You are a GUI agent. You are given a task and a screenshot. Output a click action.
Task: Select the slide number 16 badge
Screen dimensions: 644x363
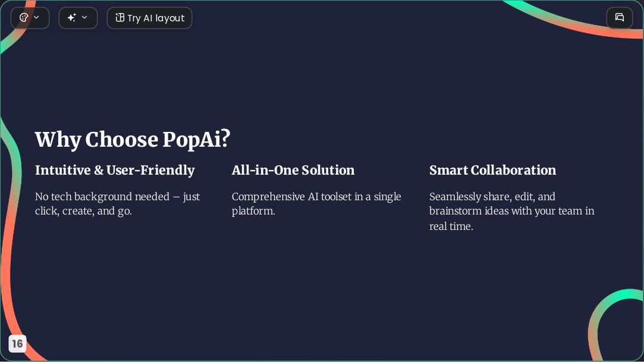17,344
